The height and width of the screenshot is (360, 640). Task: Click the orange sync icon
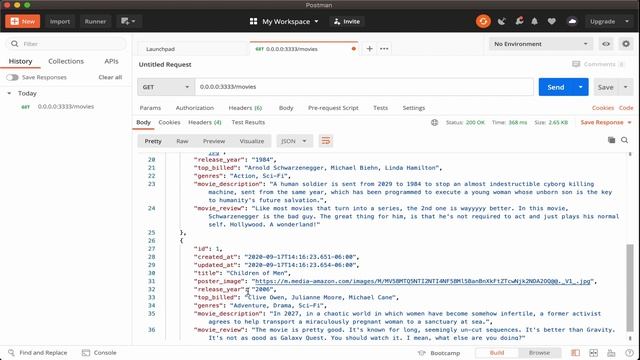click(x=483, y=21)
